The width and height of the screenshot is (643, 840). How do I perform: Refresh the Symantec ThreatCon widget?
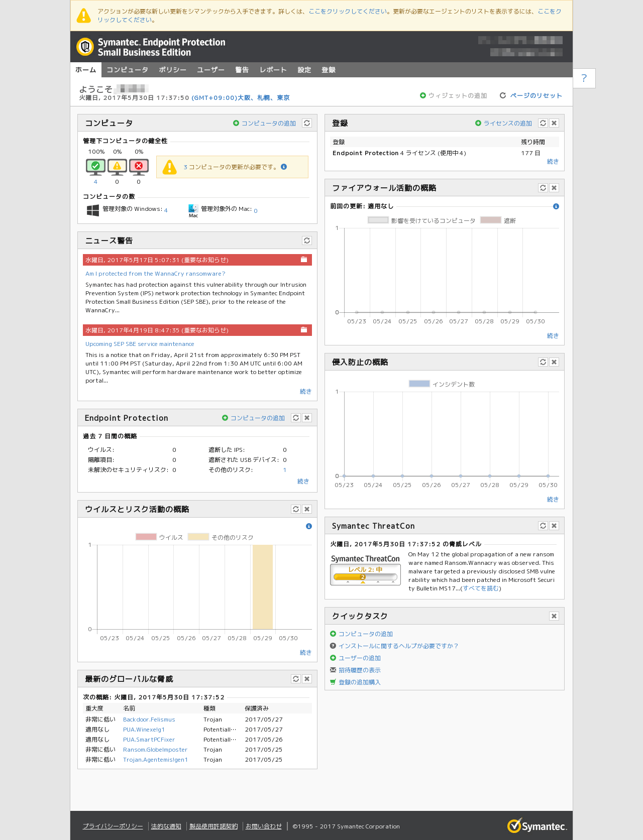pyautogui.click(x=543, y=526)
